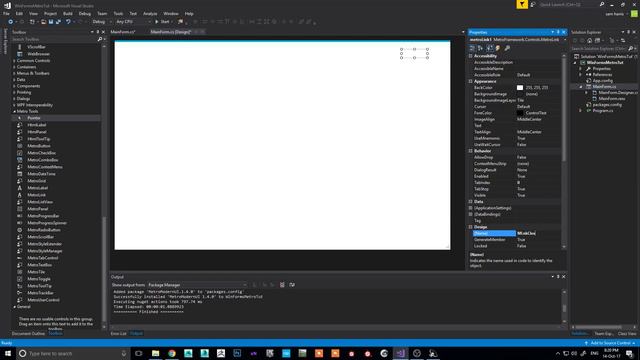This screenshot has width=640, height=360.
Task: Show events in the Properties panel
Action: [x=498, y=48]
